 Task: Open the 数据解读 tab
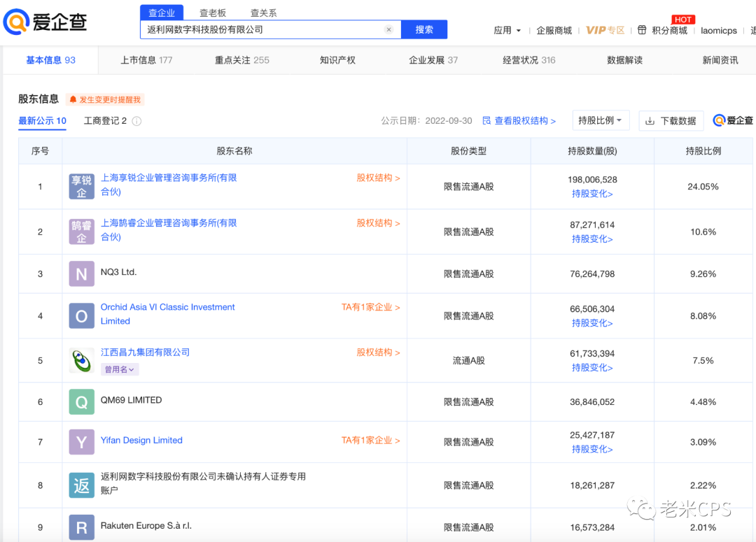(x=624, y=60)
